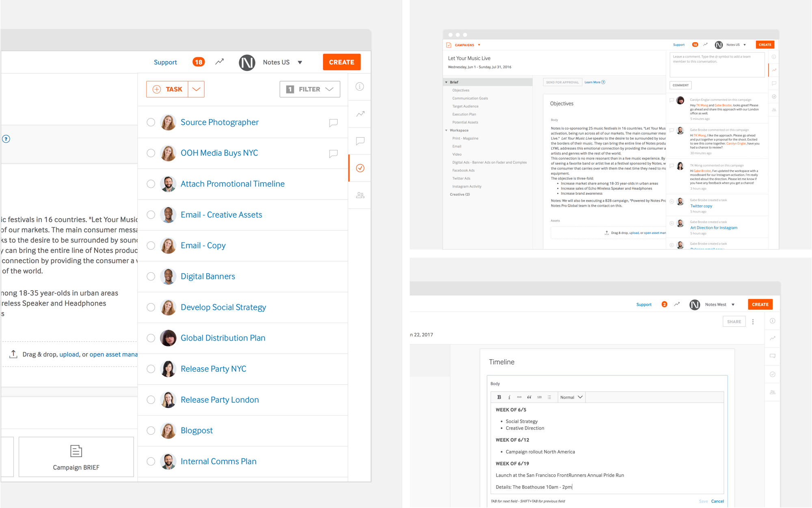The height and width of the screenshot is (508, 812).
Task: Open comment bubble on Source Photographer task
Action: pos(333,123)
